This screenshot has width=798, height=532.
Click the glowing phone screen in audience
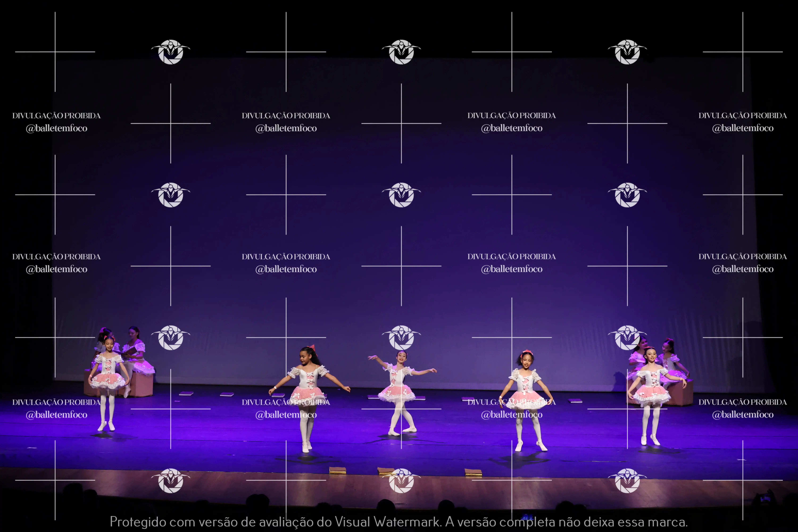[765, 498]
